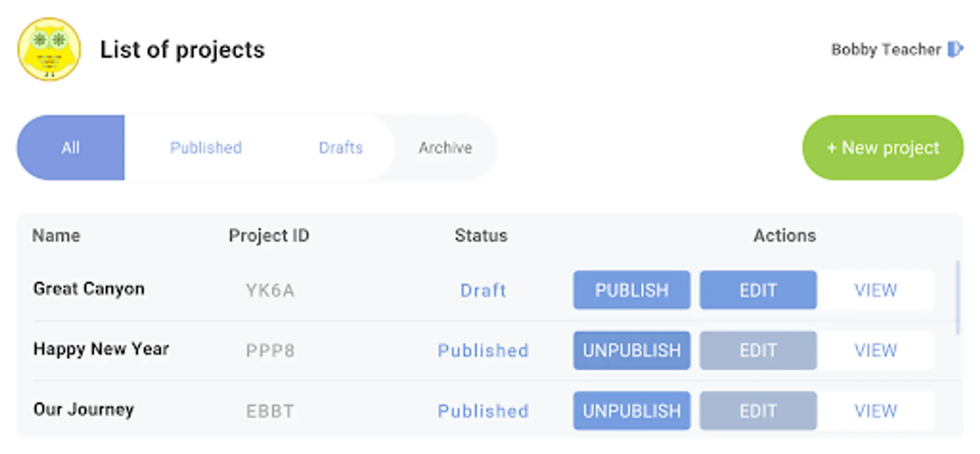
Task: Click Edit on Our Journey row
Action: tap(758, 411)
